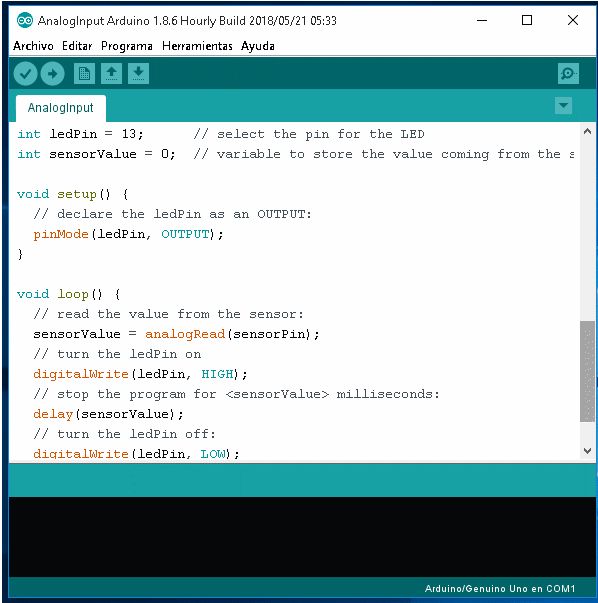Maximize the Arduino window
Viewport: 598px width, 603px height.
[x=527, y=20]
